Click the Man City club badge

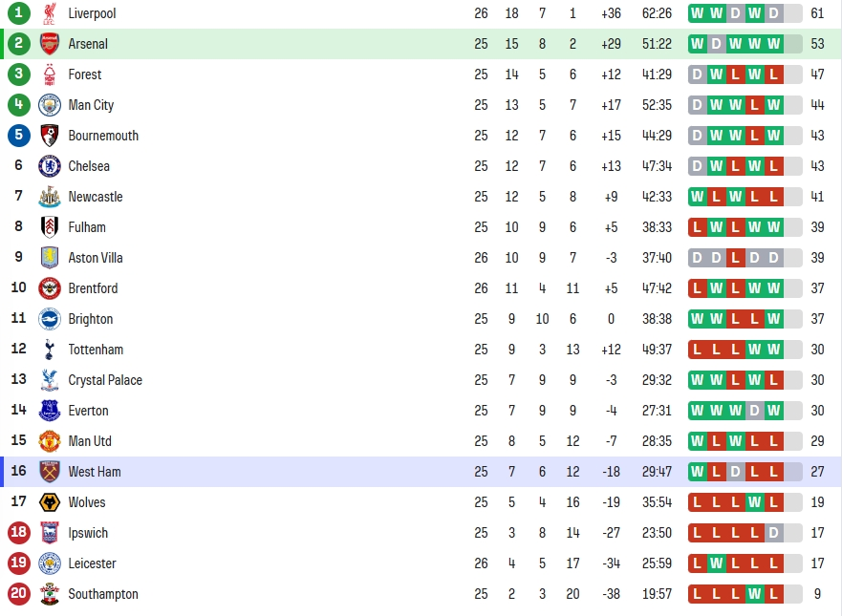[50, 105]
